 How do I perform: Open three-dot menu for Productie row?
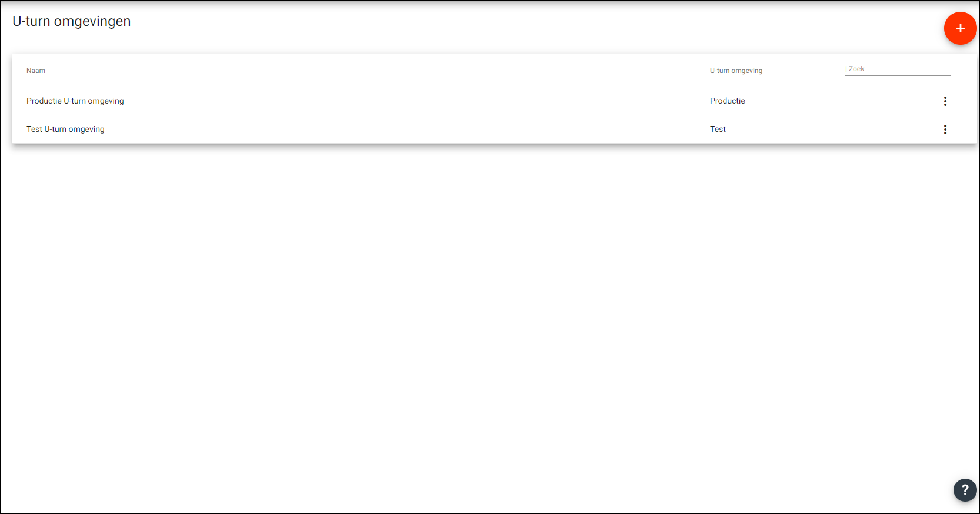pyautogui.click(x=945, y=101)
